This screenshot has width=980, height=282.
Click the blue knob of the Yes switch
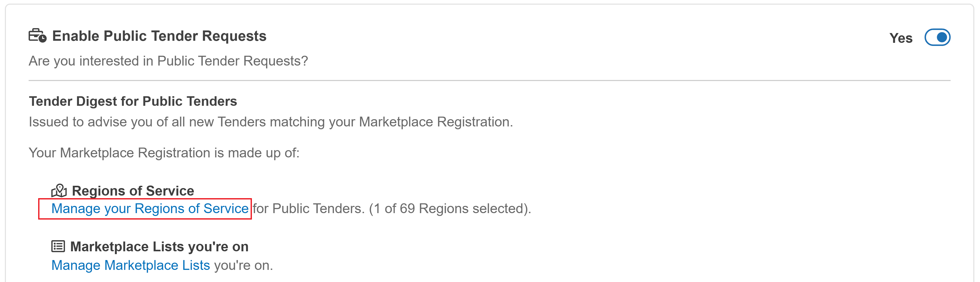[x=942, y=37]
